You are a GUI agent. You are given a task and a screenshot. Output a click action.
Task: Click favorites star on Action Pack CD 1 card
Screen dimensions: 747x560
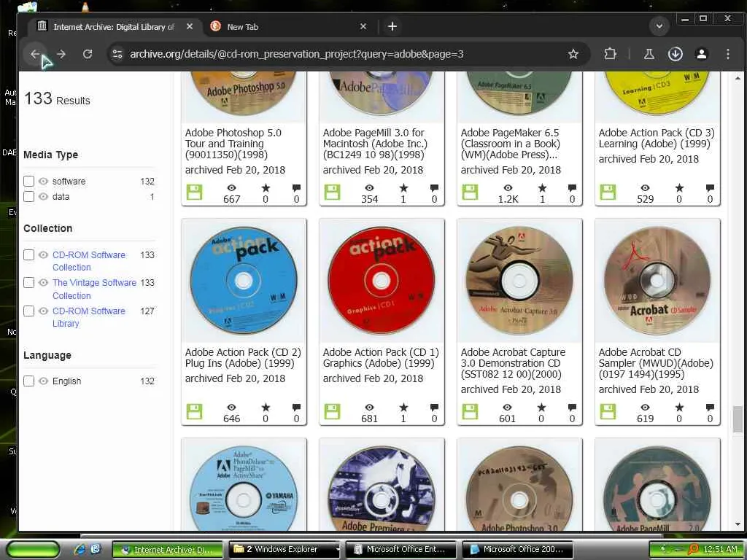click(x=403, y=407)
